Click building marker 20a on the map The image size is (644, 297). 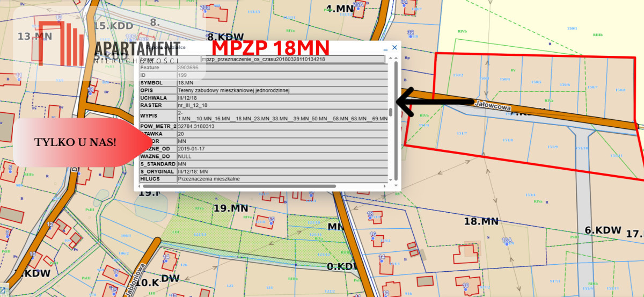[204, 8]
